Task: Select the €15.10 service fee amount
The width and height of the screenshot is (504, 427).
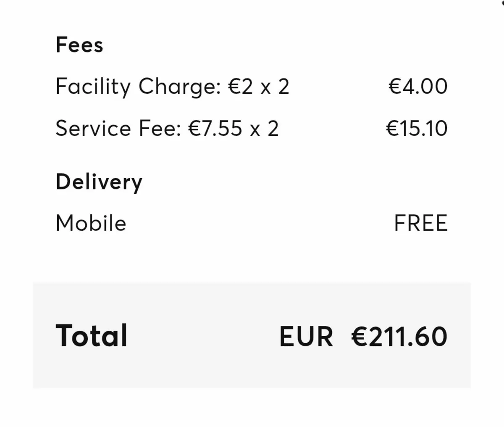Action: tap(417, 128)
